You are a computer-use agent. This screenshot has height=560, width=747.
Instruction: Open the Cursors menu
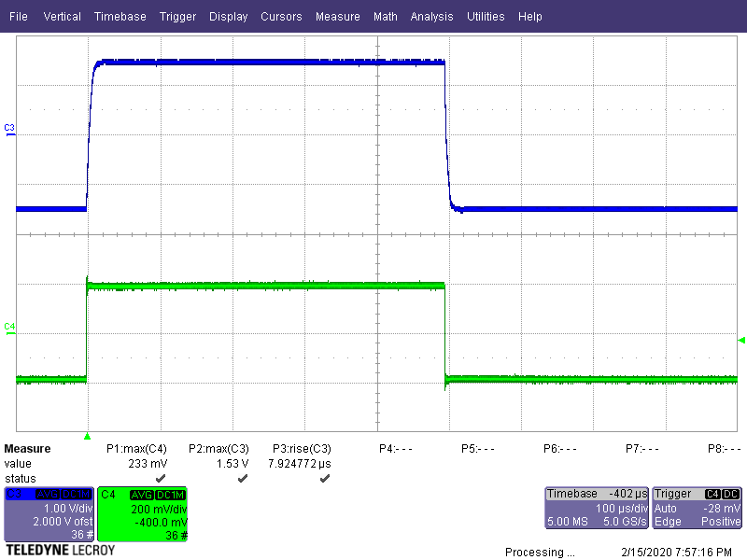281,17
